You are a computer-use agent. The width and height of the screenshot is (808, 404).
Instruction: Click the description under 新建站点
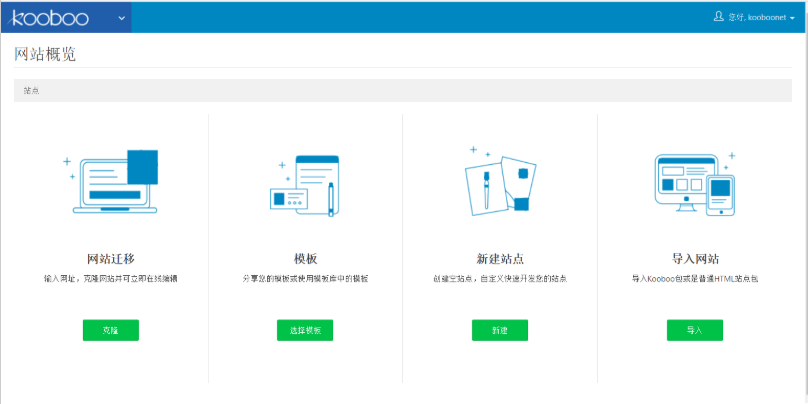pyautogui.click(x=500, y=279)
